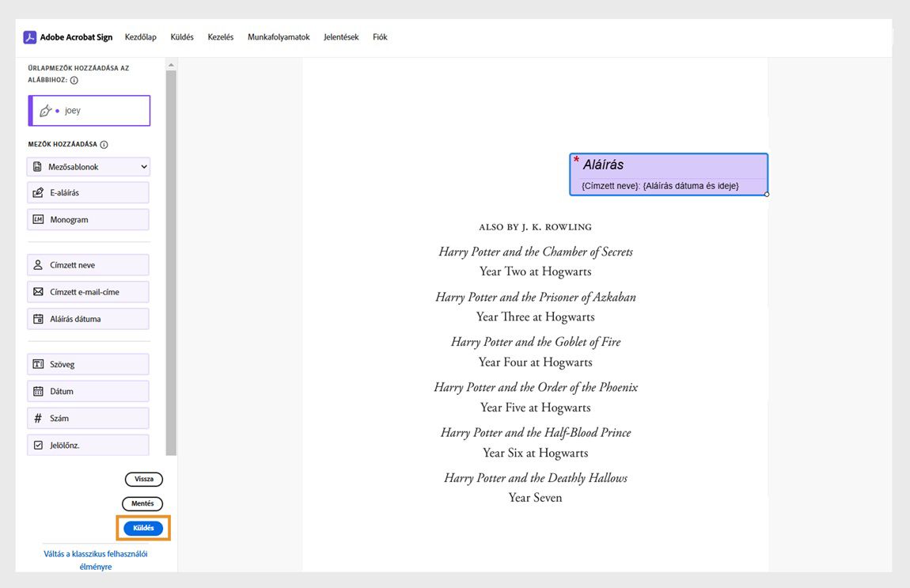Click the Mentés button

(x=142, y=503)
